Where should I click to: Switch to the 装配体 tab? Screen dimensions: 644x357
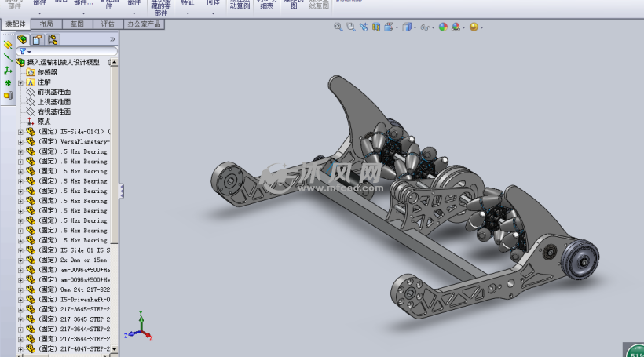tap(16, 24)
